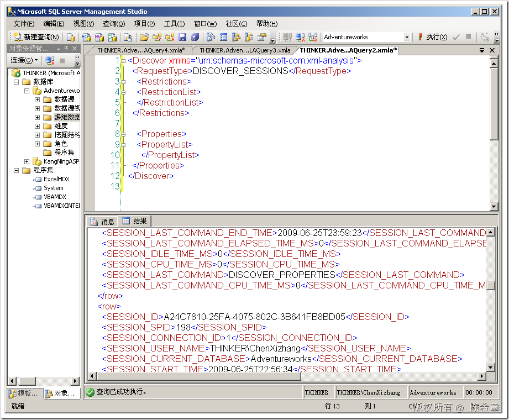Collapse the Discover element outline on line 1

[123, 61]
